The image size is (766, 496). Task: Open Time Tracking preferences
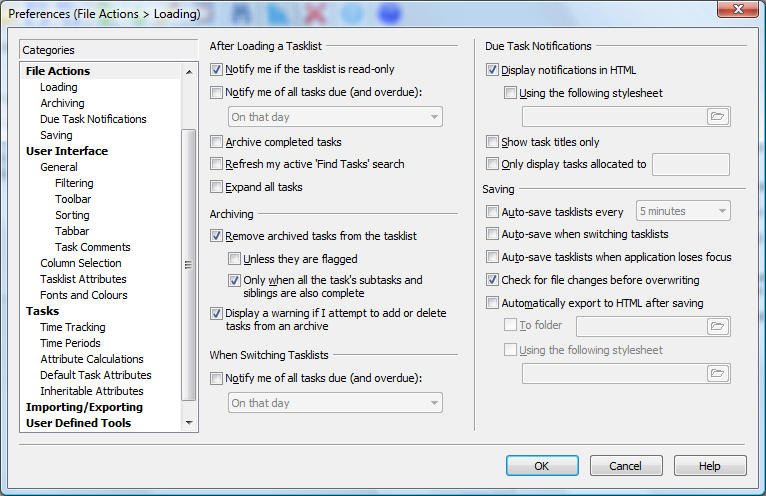[x=73, y=327]
